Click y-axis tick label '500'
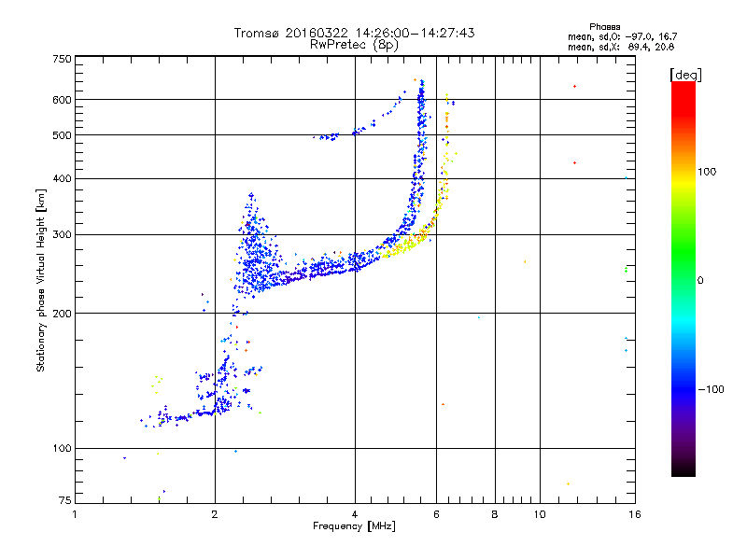The height and width of the screenshot is (560, 747). point(62,135)
